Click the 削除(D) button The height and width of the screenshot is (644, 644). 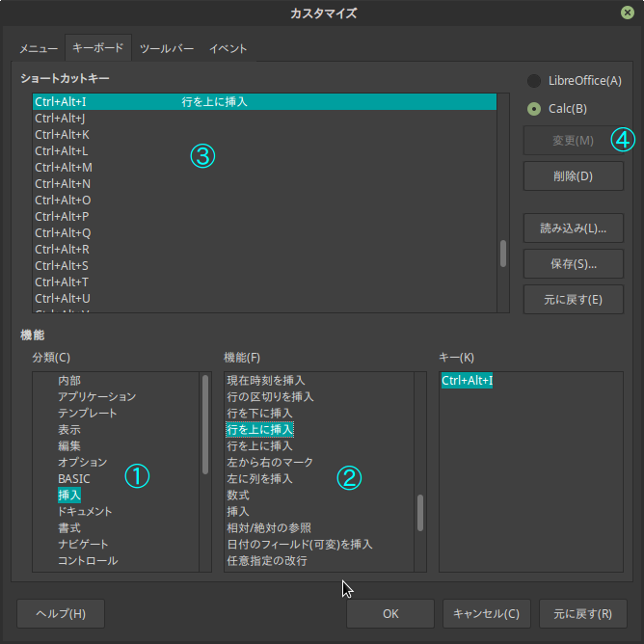tap(573, 176)
